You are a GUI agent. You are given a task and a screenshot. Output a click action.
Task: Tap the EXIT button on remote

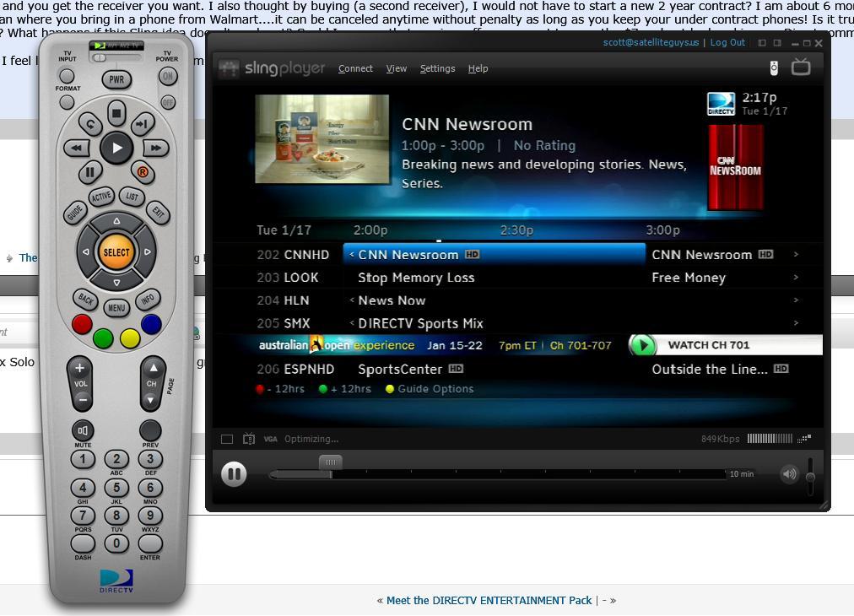coord(158,212)
